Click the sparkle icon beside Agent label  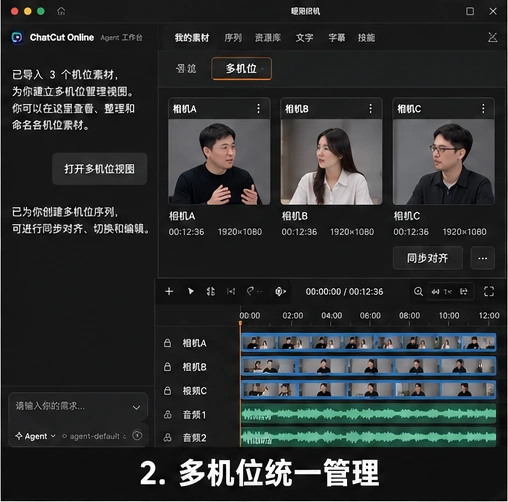click(x=19, y=436)
